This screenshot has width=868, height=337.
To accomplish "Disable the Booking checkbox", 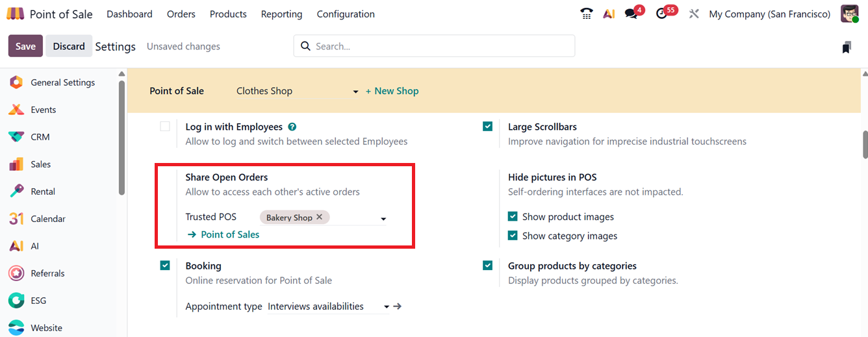I will (x=165, y=266).
